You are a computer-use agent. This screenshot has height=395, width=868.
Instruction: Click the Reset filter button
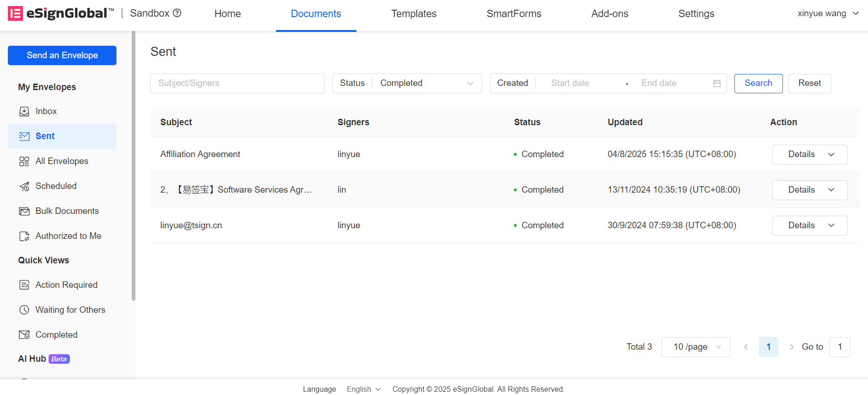[x=809, y=83]
